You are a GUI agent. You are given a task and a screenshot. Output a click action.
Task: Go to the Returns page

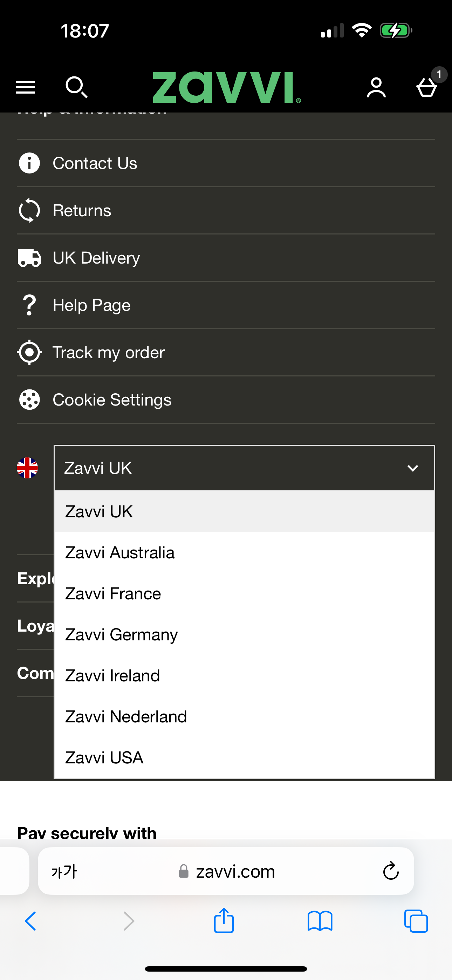pyautogui.click(x=82, y=210)
